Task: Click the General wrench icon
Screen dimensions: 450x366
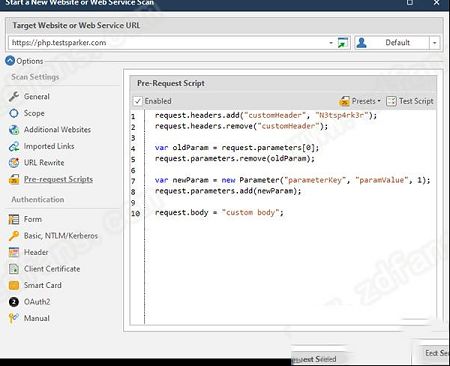Action: [x=14, y=97]
